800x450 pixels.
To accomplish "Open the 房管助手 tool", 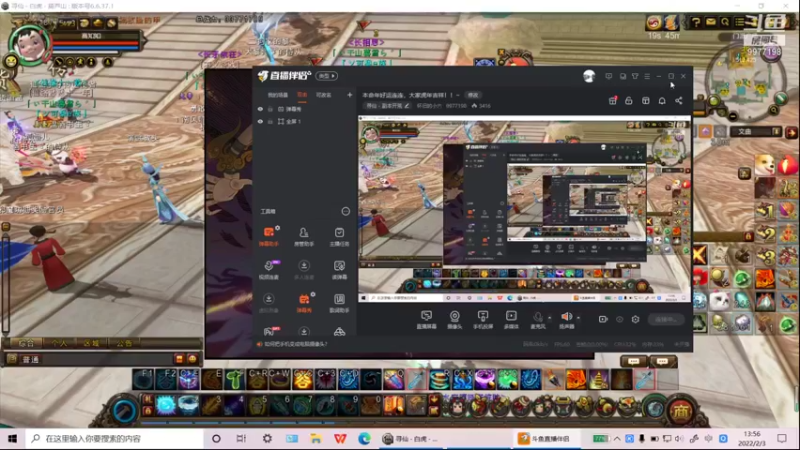I will pos(304,236).
